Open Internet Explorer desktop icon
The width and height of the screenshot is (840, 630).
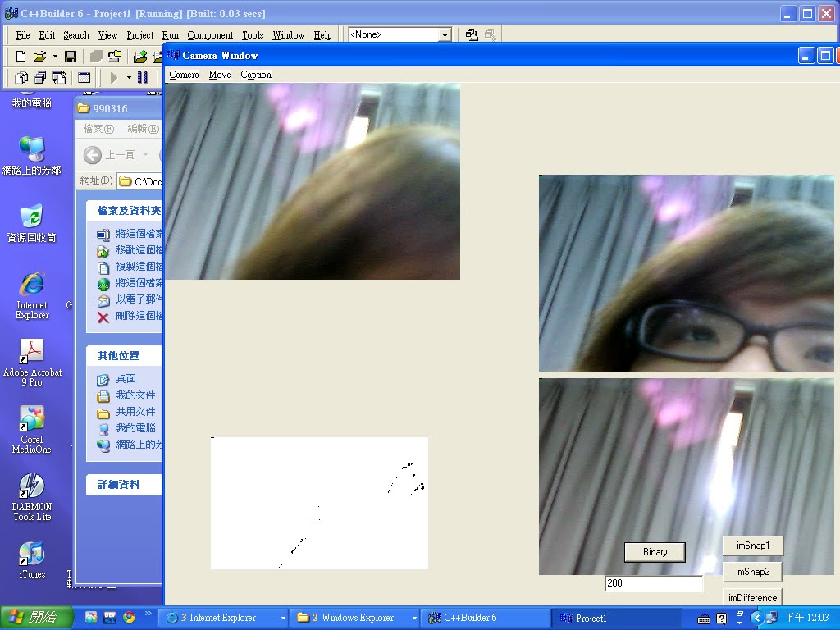[x=32, y=295]
